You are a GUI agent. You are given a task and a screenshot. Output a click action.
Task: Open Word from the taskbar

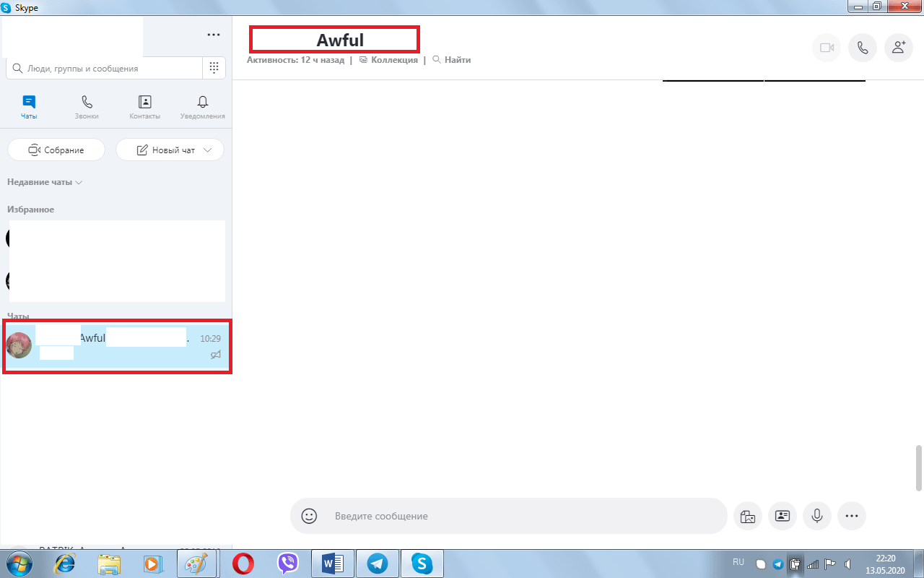(x=333, y=563)
